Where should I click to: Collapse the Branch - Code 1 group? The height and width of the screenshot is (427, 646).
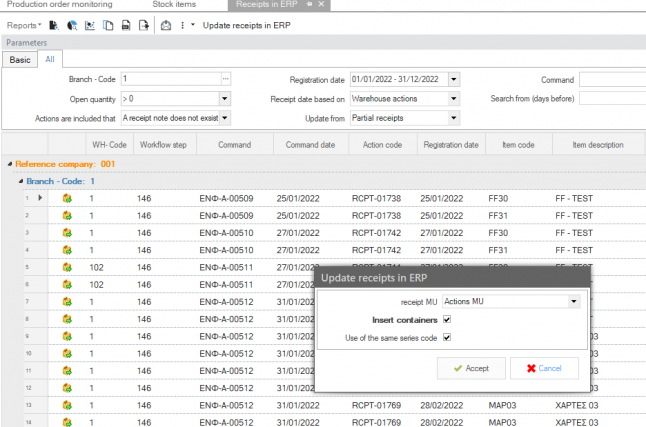21,181
